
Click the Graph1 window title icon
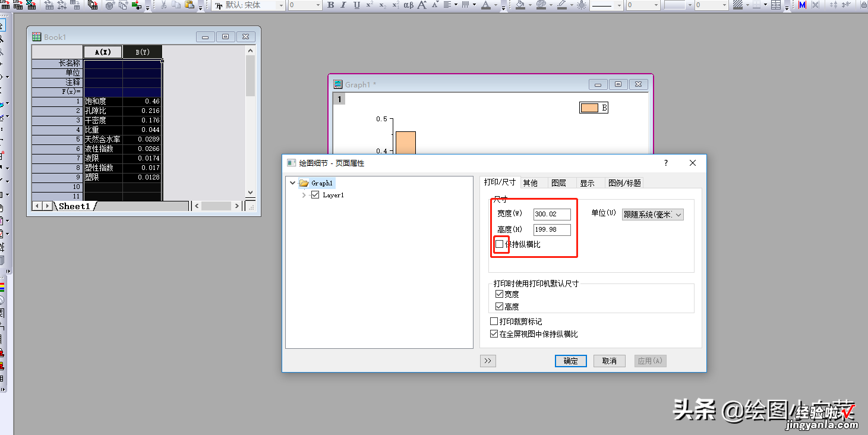pos(338,84)
